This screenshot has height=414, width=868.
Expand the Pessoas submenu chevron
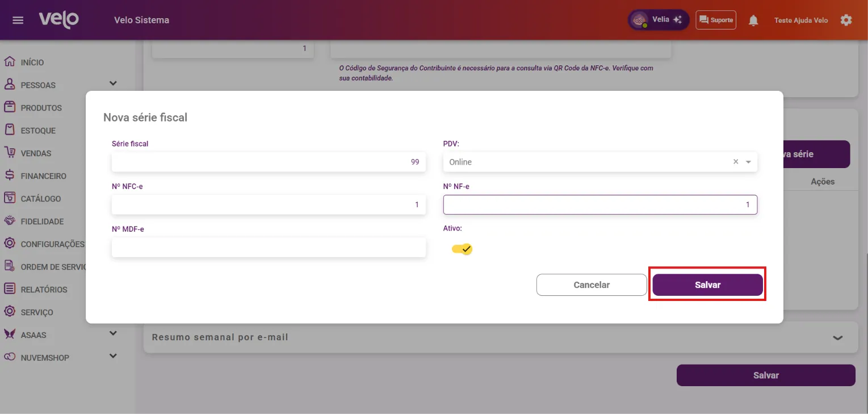(x=113, y=83)
